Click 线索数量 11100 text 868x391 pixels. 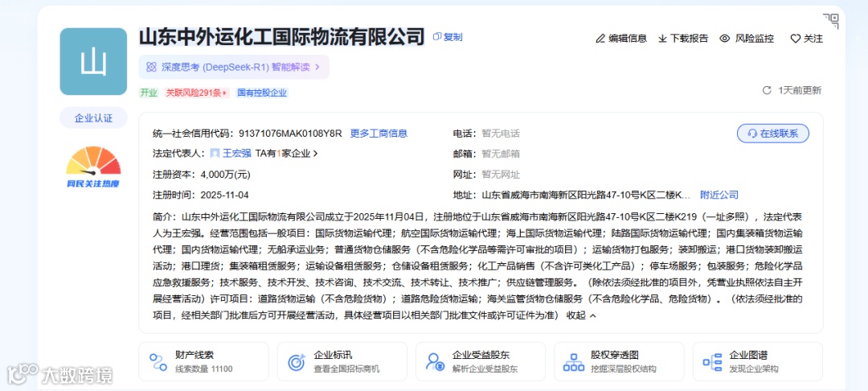coord(204,369)
